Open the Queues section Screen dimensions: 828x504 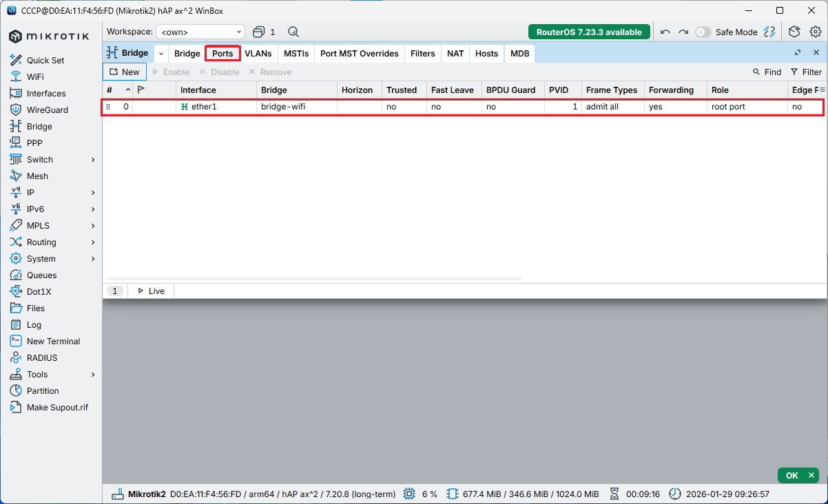coord(41,275)
